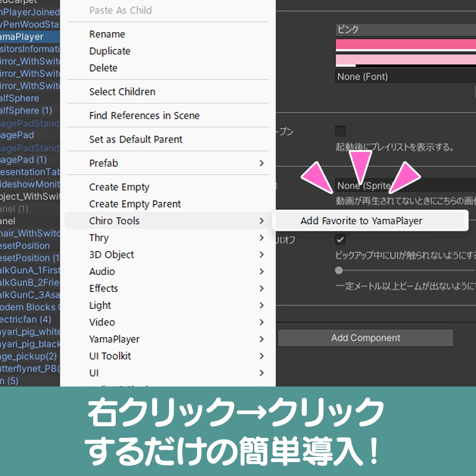The image size is (476, 476).
Task: Select VisitorsInformation hierarchy item
Action: tap(30, 49)
